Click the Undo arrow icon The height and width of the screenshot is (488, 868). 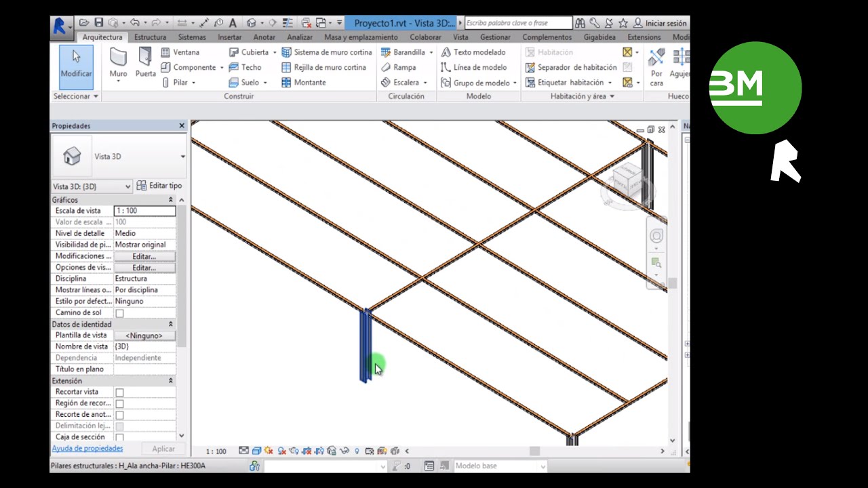pos(135,23)
